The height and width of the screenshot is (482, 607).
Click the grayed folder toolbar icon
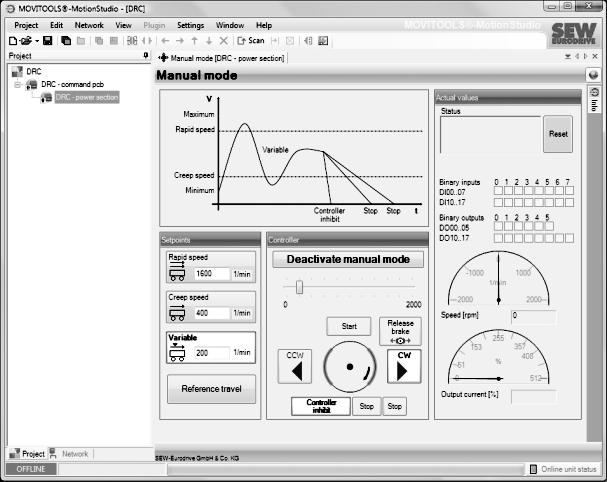tap(81, 41)
